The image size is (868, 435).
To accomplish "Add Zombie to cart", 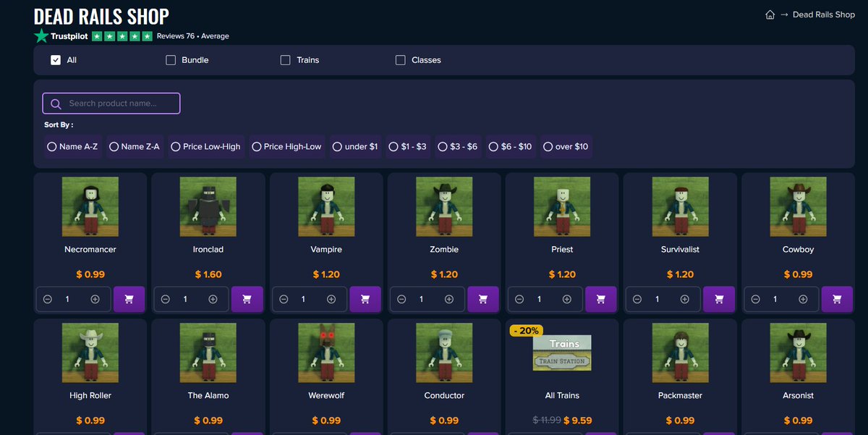I will click(x=483, y=299).
